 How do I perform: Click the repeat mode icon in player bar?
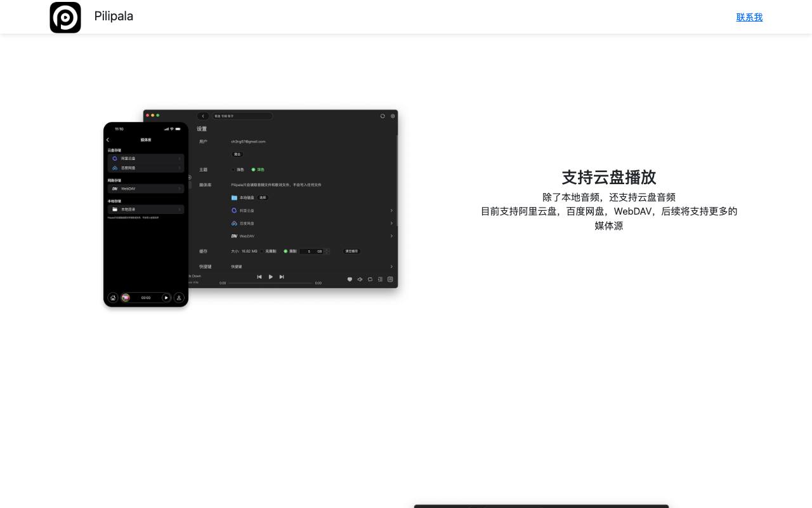(370, 279)
